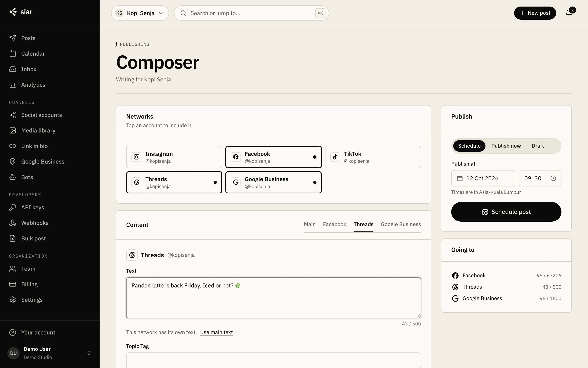This screenshot has height=368, width=588.
Task: Switch to the Facebook content tab
Action: click(334, 224)
